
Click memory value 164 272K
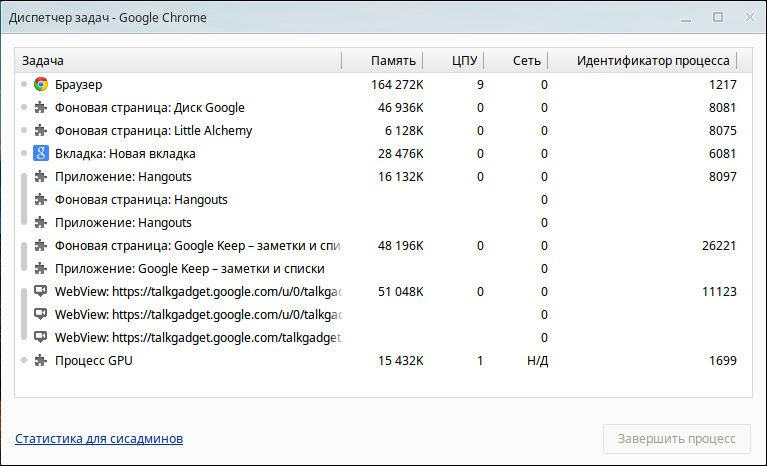click(397, 85)
